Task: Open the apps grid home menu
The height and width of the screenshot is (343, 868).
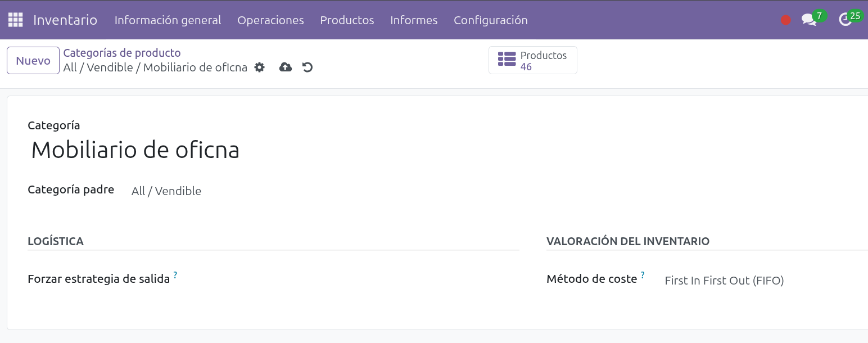Action: pyautogui.click(x=15, y=20)
